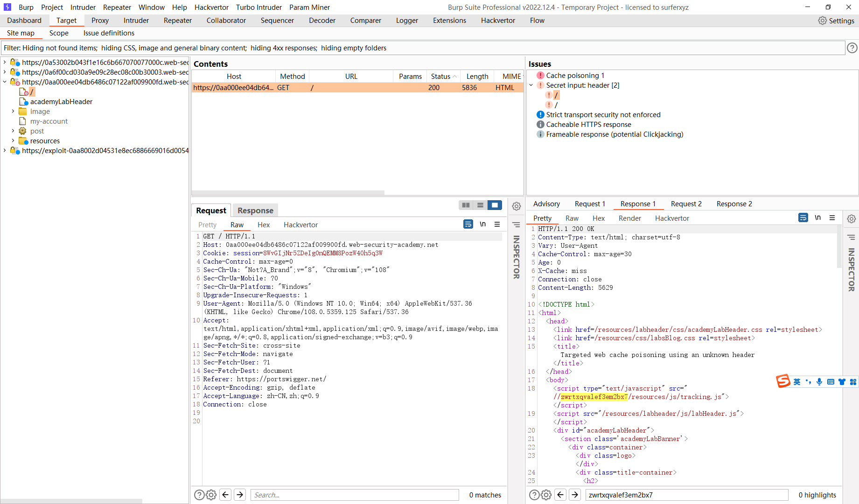Select the Cache poisoning 1 issue
The width and height of the screenshot is (859, 504).
tap(575, 76)
